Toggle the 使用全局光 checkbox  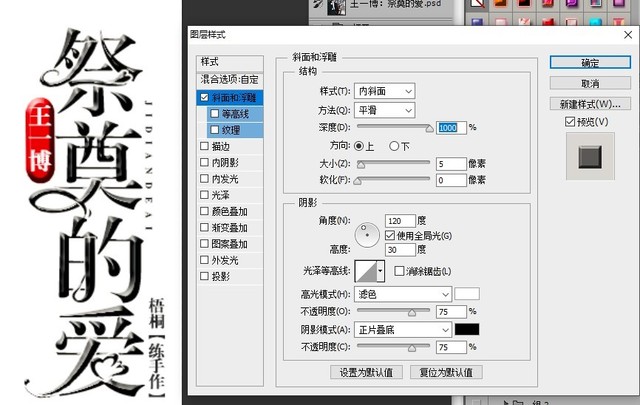click(x=391, y=235)
